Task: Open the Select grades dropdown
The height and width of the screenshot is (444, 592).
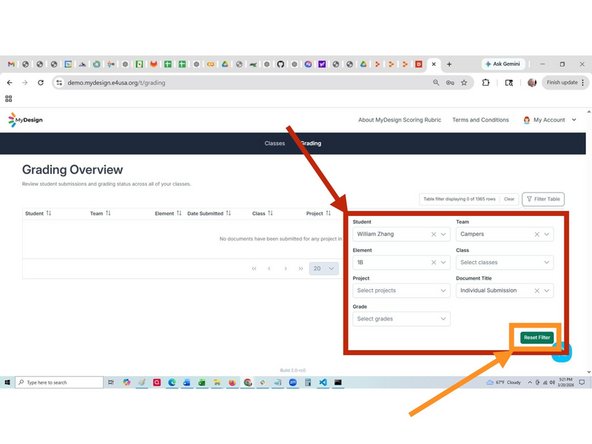Action: click(401, 319)
